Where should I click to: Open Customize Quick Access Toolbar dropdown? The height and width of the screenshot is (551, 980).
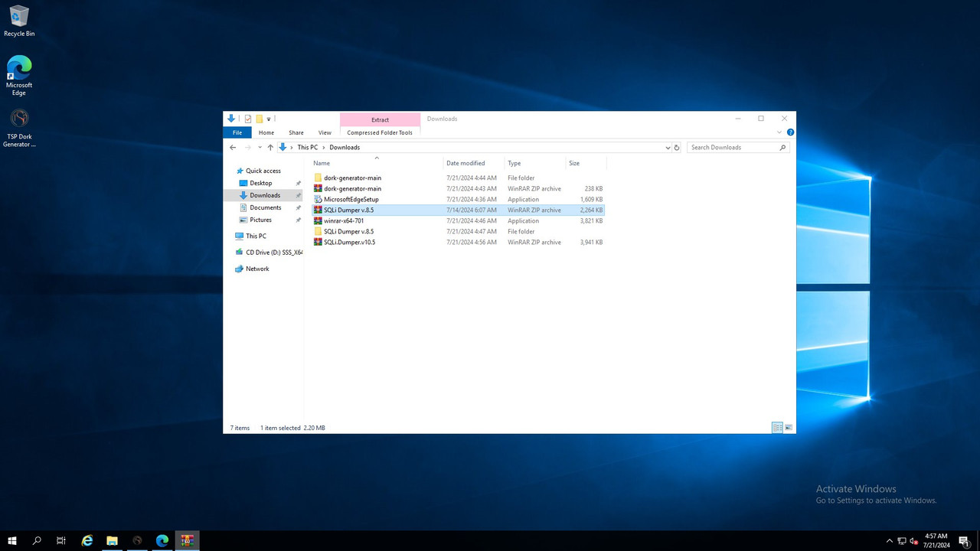point(269,119)
